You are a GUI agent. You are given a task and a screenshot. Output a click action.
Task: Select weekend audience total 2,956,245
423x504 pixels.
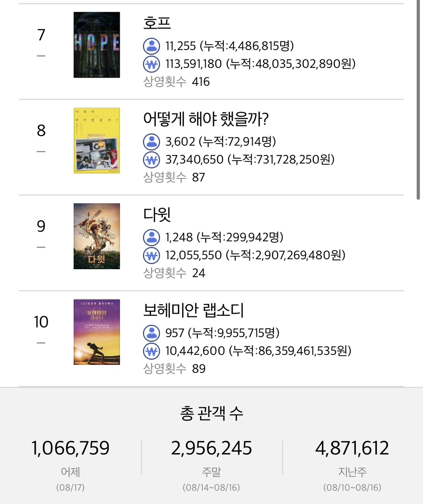(211, 448)
